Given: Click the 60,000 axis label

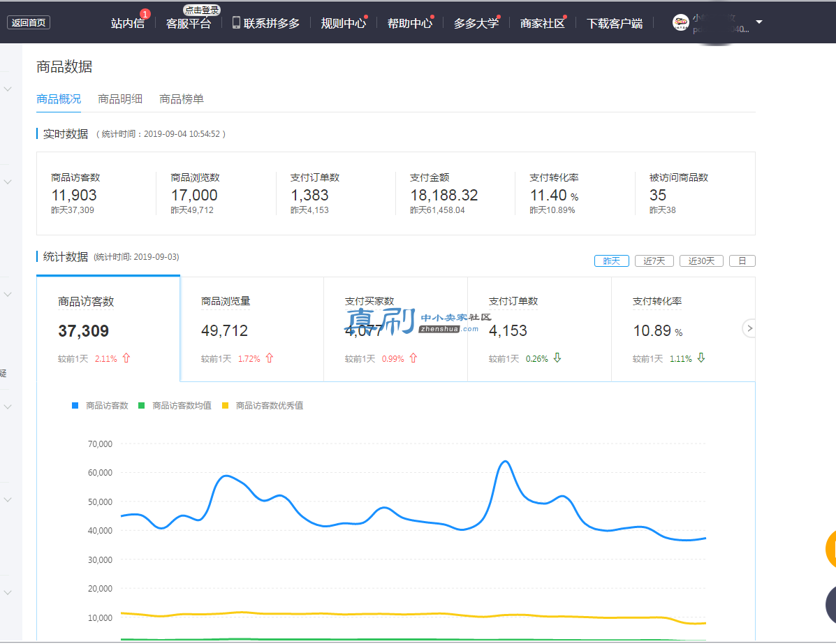Looking at the screenshot, I should (101, 473).
